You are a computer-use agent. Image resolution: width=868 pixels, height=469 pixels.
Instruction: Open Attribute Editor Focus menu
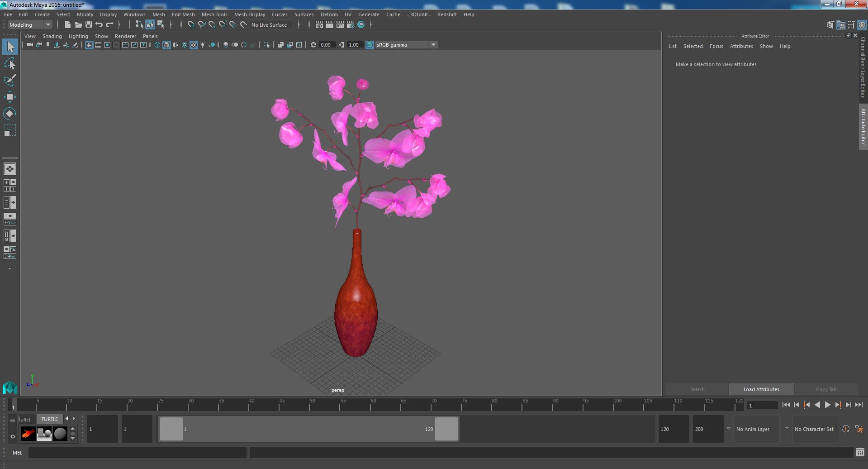tap(716, 46)
